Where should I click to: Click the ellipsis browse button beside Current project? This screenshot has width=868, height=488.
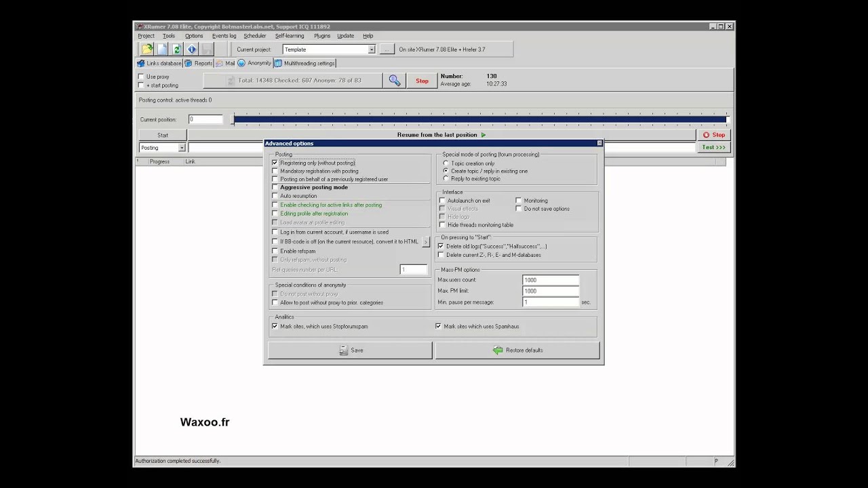[387, 49]
